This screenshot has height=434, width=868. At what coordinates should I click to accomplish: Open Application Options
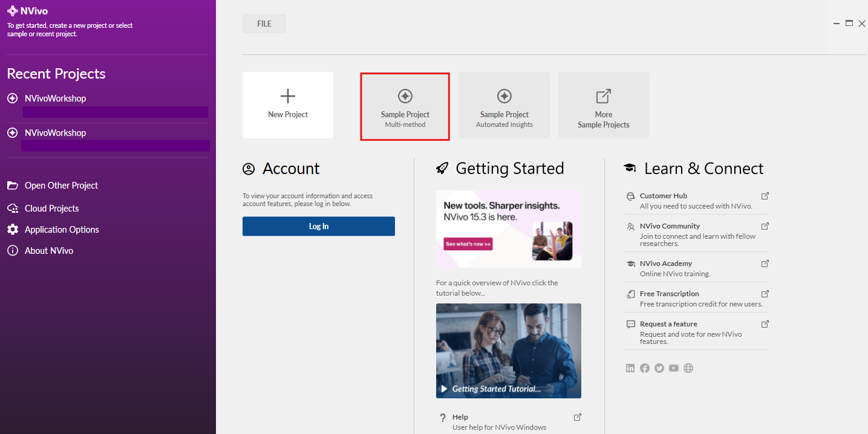tap(62, 230)
